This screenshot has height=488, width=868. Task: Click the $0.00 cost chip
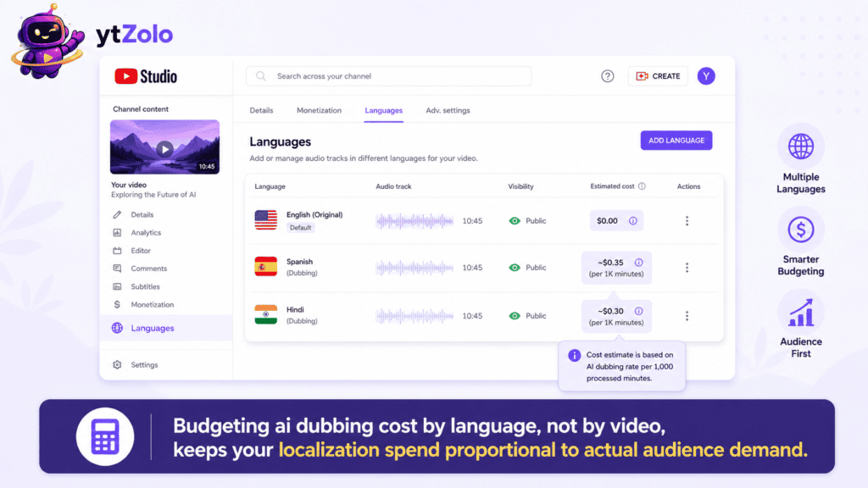[x=616, y=221]
